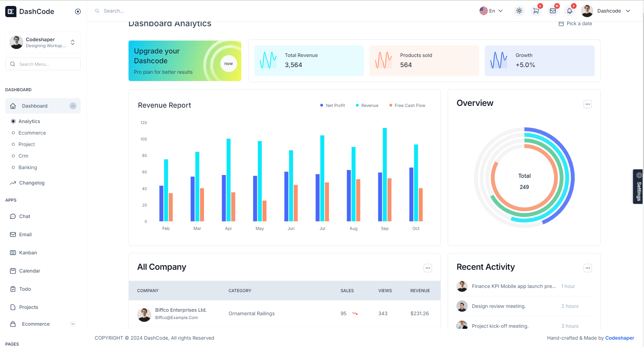Toggle the Free Cash Flow legend item

(407, 106)
